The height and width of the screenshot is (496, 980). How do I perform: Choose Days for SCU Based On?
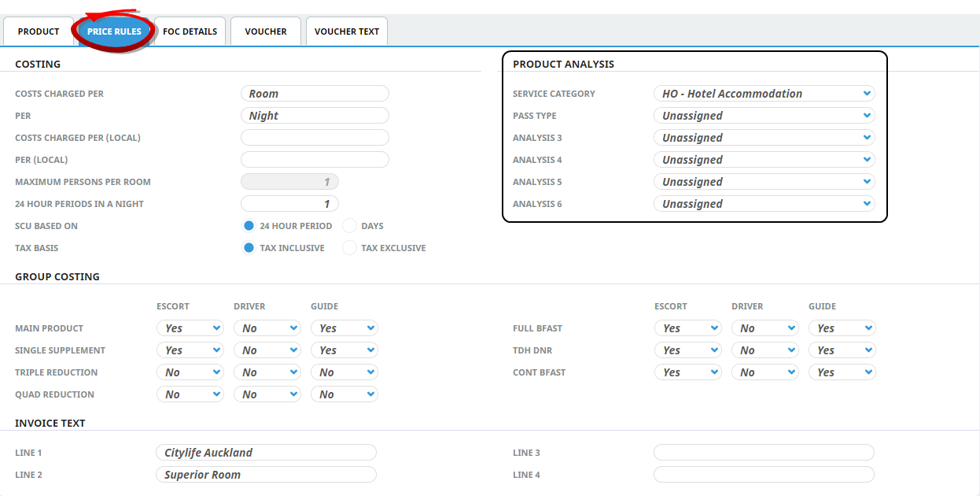350,226
